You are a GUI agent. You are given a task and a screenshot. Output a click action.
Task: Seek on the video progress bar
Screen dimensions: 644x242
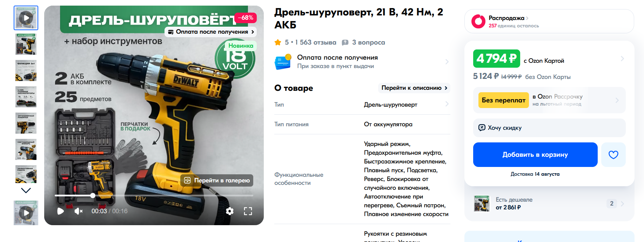click(154, 196)
